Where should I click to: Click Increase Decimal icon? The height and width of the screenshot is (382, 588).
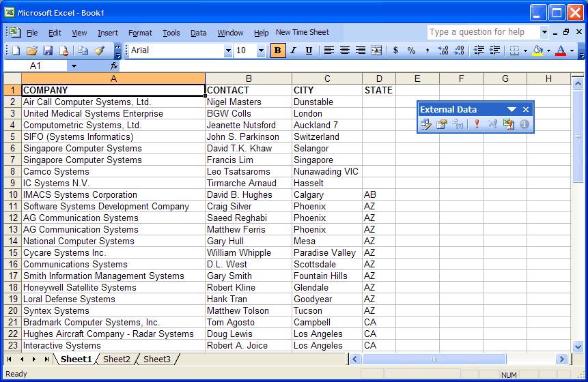click(x=443, y=50)
